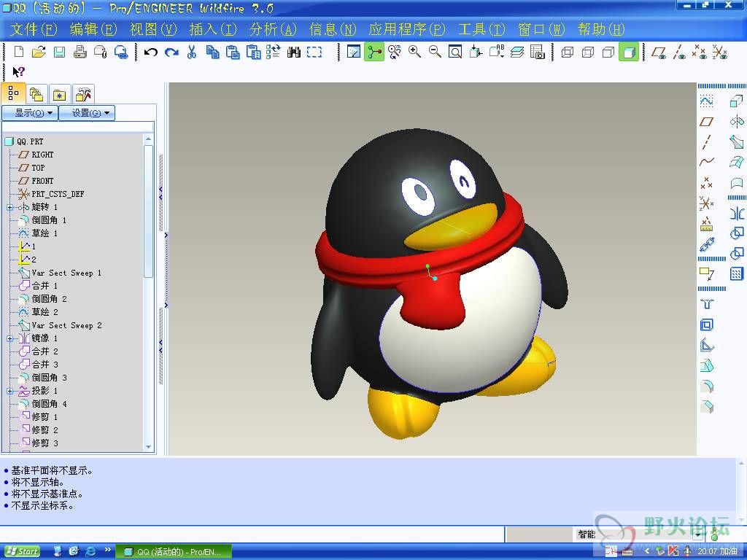Viewport: 747px width, 560px height.
Task: Switch to the Favorites navigator tab
Action: tap(60, 94)
